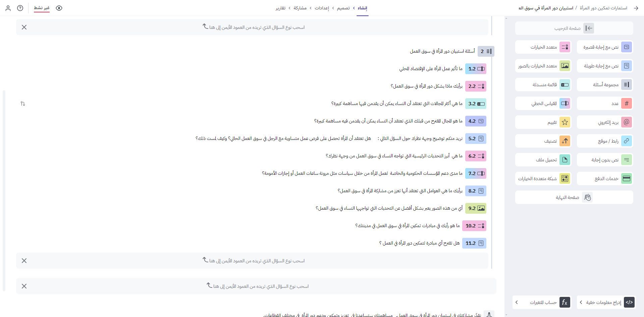Switch to the Create tab (إنشاء)

click(x=362, y=8)
